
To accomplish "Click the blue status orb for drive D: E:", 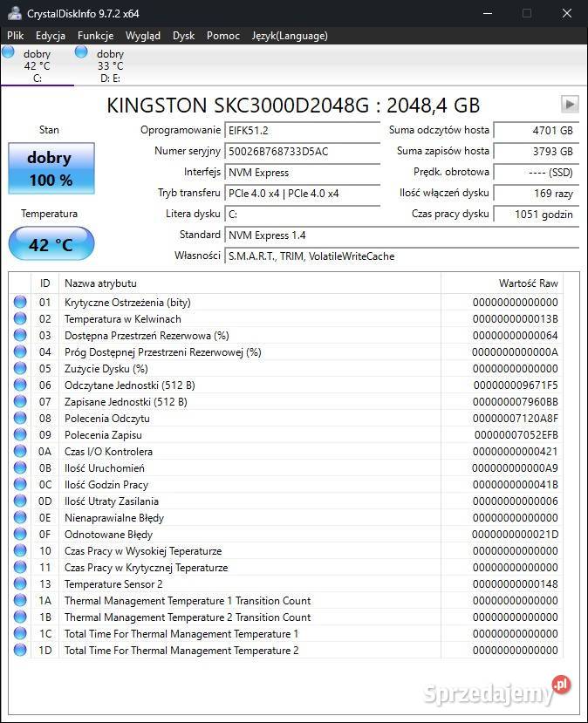I will (x=81, y=51).
